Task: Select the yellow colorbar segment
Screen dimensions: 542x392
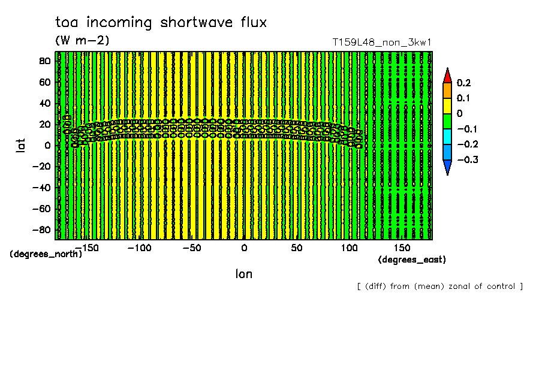Action: [x=447, y=106]
